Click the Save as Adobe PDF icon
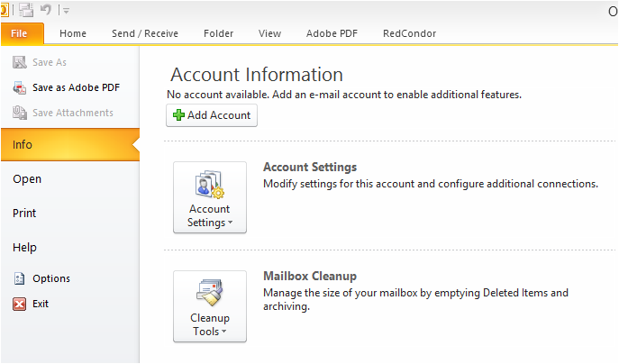The width and height of the screenshot is (619, 364). coord(19,87)
